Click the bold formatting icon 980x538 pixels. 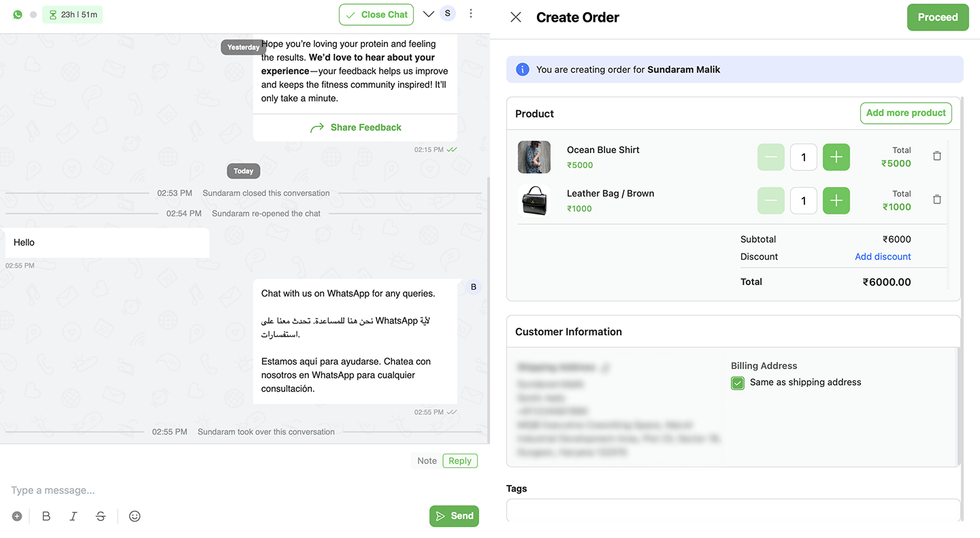pyautogui.click(x=46, y=516)
